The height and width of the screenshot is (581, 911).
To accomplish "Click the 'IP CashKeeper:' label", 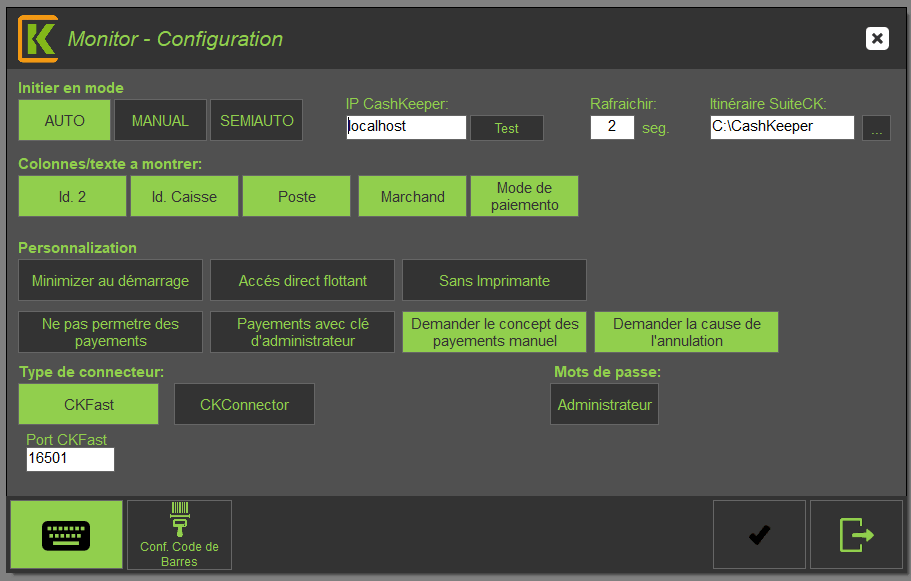I will [x=397, y=104].
